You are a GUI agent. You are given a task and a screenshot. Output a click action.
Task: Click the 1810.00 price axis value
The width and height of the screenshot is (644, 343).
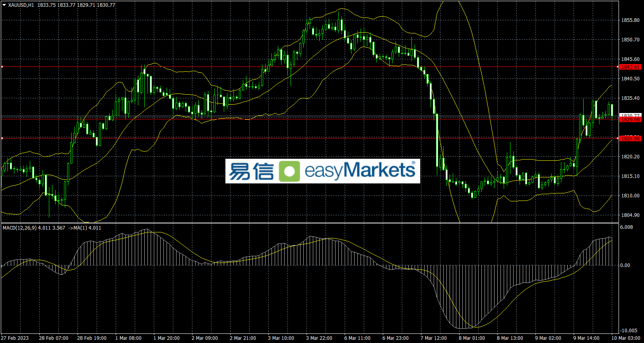[630, 195]
